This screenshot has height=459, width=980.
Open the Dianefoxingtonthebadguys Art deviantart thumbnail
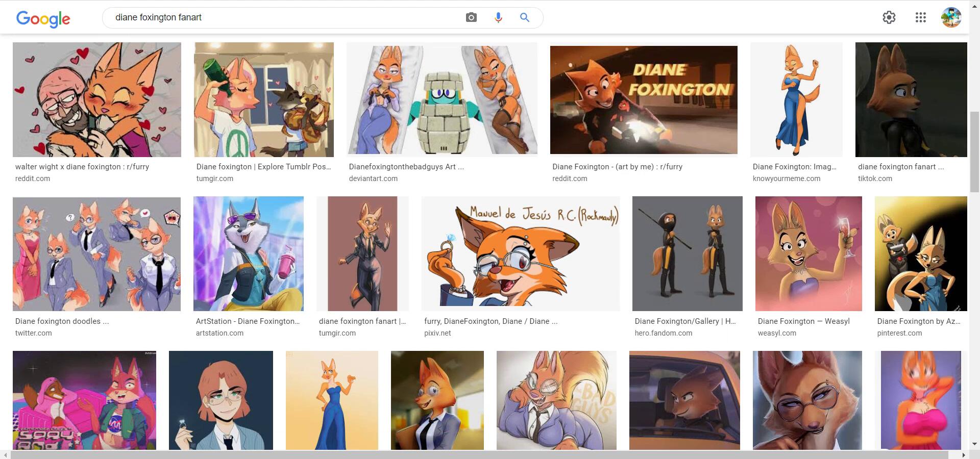tap(442, 98)
